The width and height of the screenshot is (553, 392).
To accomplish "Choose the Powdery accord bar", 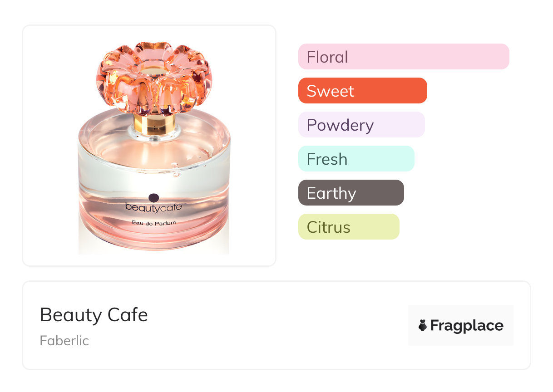I will point(361,125).
